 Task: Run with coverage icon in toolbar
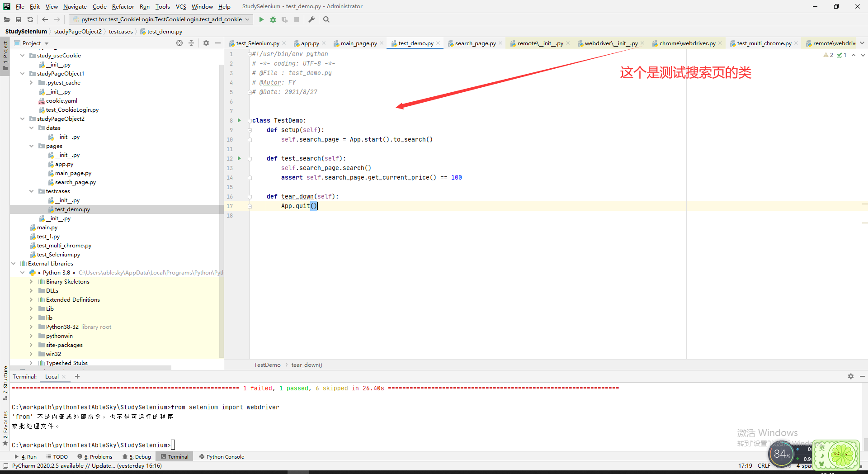pos(285,19)
